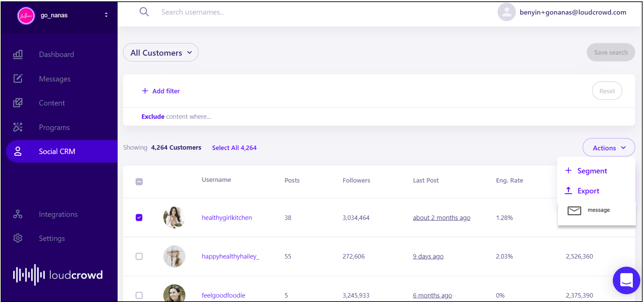
Task: Click the Programs confetti icon
Action: (18, 127)
